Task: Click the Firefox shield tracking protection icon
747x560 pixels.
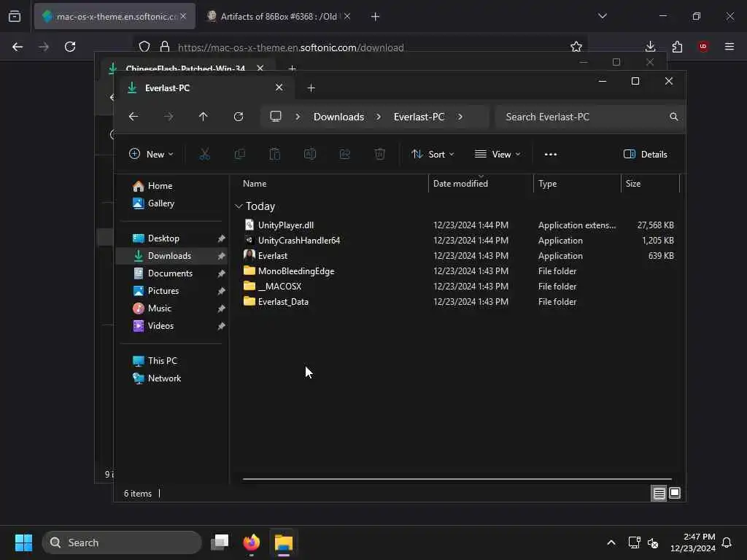Action: tap(144, 47)
